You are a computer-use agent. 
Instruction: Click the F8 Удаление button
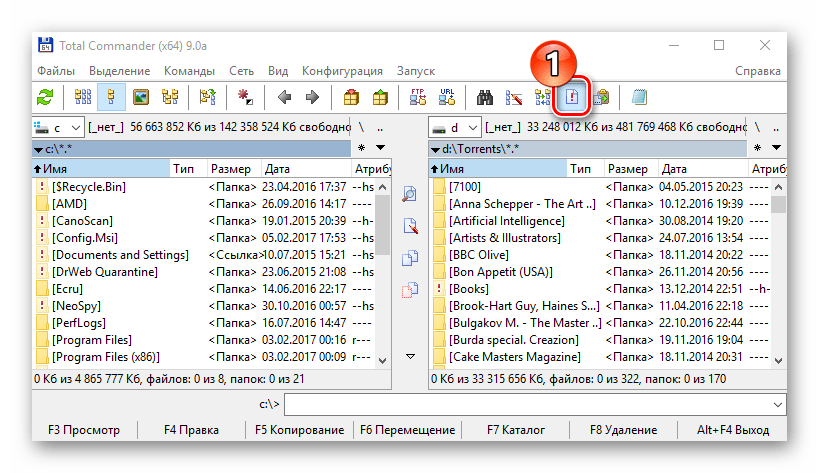624,430
